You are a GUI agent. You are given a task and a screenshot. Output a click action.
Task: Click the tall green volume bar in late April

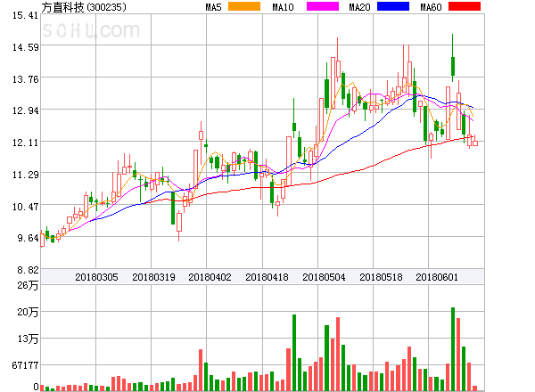pyautogui.click(x=294, y=353)
